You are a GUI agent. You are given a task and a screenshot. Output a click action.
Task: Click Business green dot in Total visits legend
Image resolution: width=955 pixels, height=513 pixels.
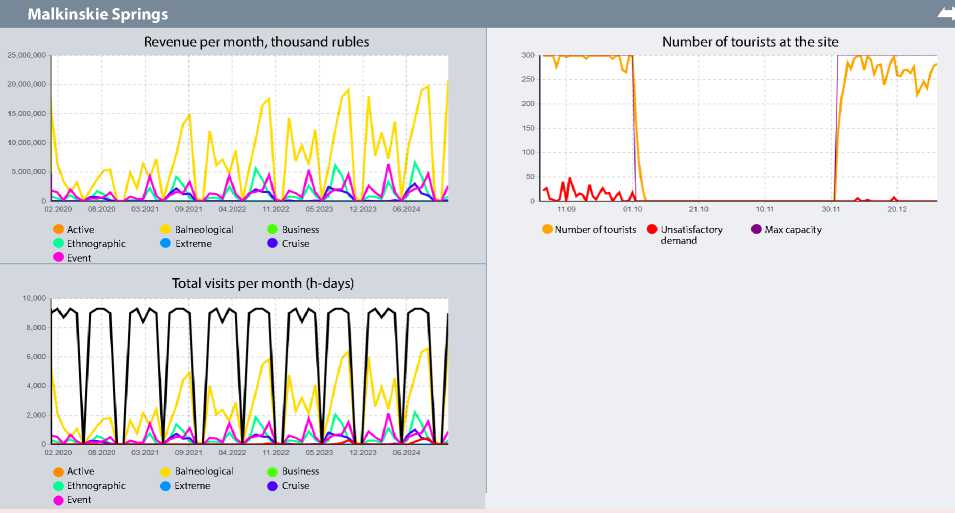coord(272,472)
